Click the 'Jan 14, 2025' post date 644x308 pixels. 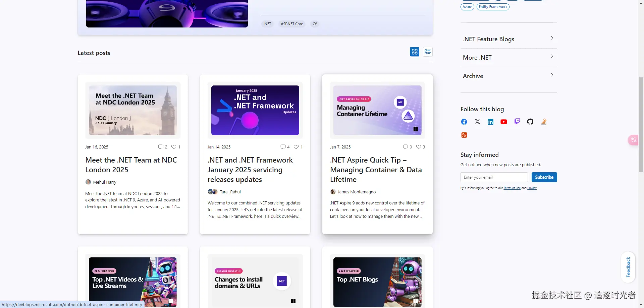[x=219, y=147]
